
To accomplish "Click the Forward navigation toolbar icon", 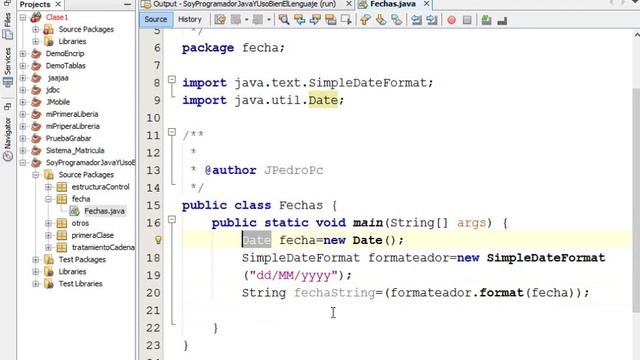I will pos(258,20).
